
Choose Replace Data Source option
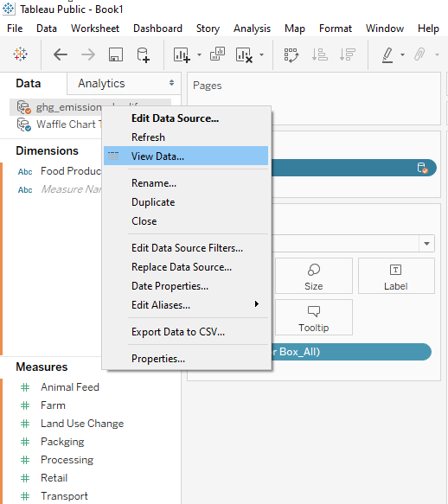click(x=186, y=267)
